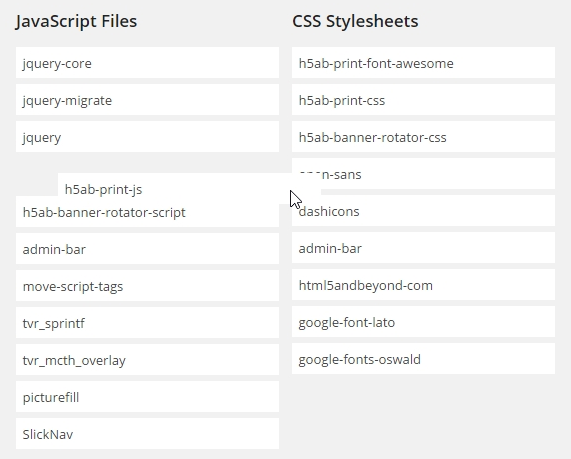The image size is (571, 459).
Task: Select the jquery-core script item
Action: tap(147, 63)
